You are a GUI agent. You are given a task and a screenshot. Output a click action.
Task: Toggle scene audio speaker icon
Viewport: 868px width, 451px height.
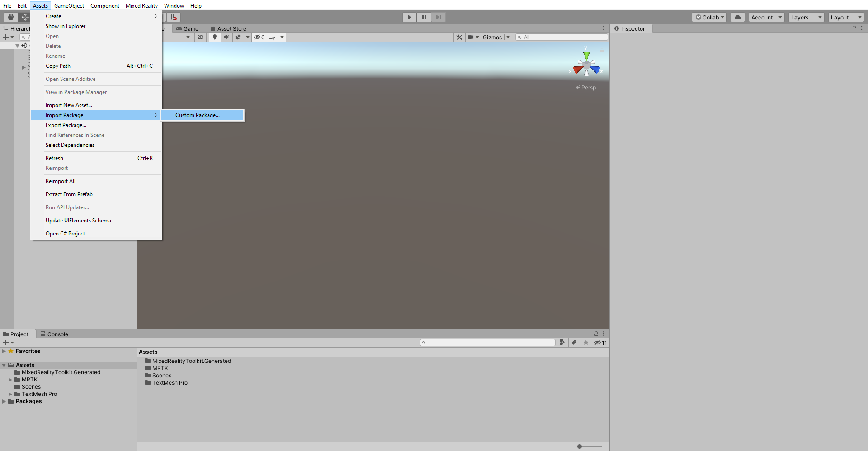pyautogui.click(x=226, y=37)
